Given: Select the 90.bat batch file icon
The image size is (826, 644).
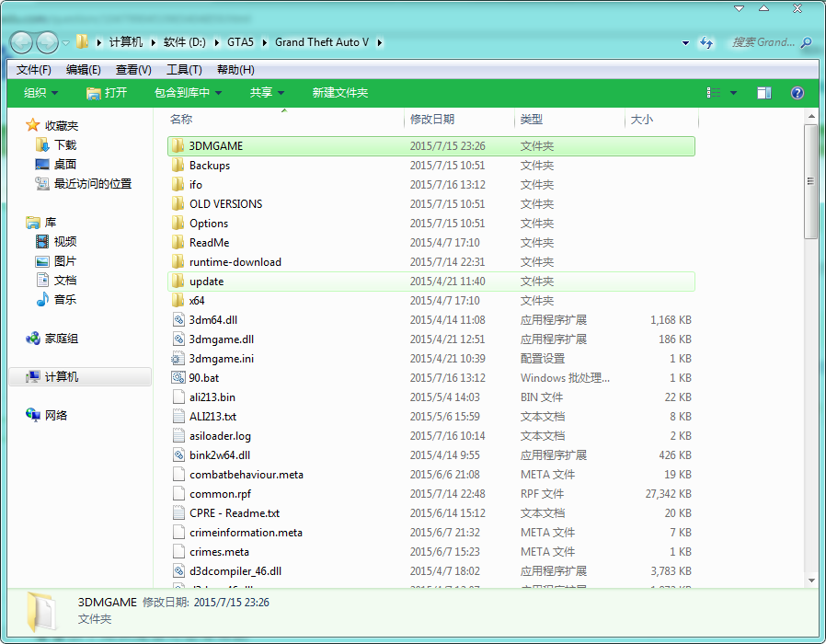Looking at the screenshot, I should tap(178, 378).
